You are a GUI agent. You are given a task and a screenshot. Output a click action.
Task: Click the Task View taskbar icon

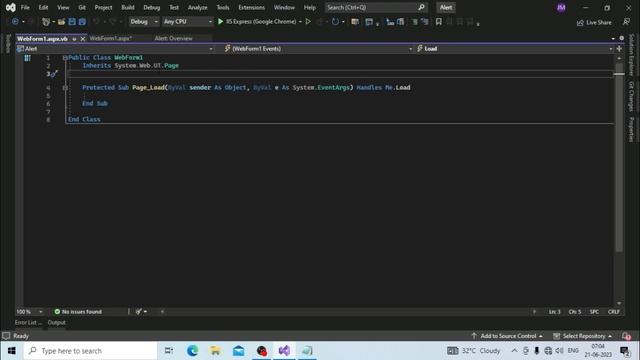pyautogui.click(x=169, y=351)
